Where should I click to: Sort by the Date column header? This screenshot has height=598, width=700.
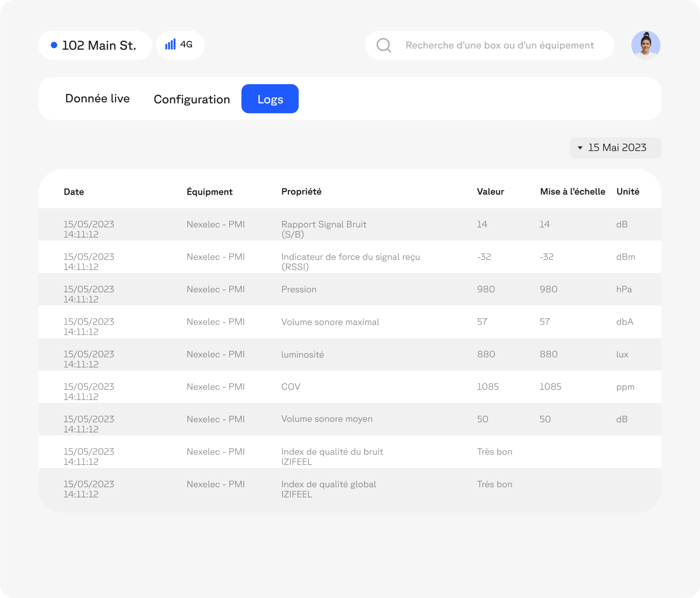74,192
